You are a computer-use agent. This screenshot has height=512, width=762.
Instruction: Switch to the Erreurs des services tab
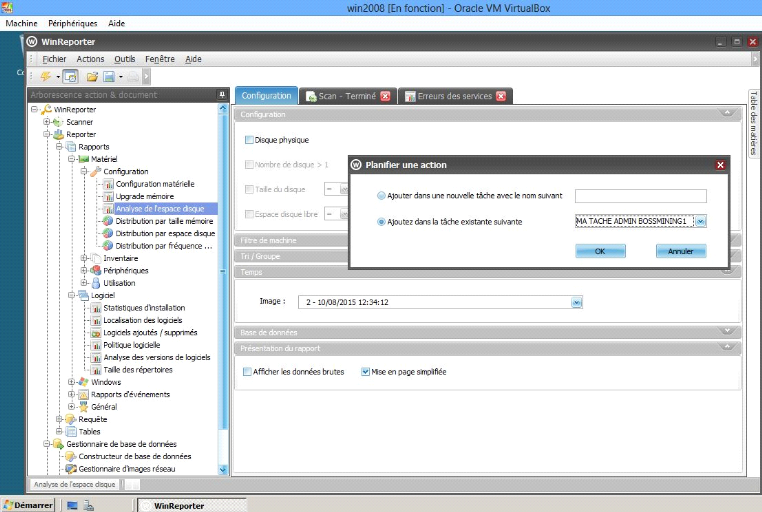pos(455,96)
